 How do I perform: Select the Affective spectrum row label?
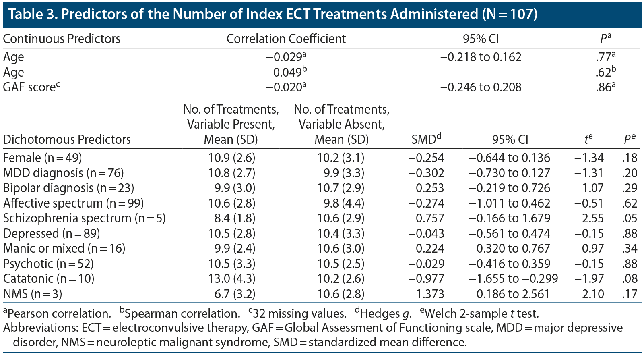coord(74,203)
